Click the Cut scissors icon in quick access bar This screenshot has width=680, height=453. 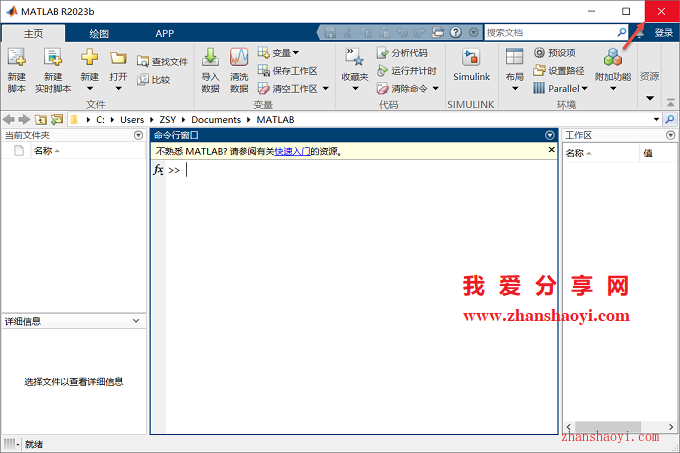[x=348, y=33]
